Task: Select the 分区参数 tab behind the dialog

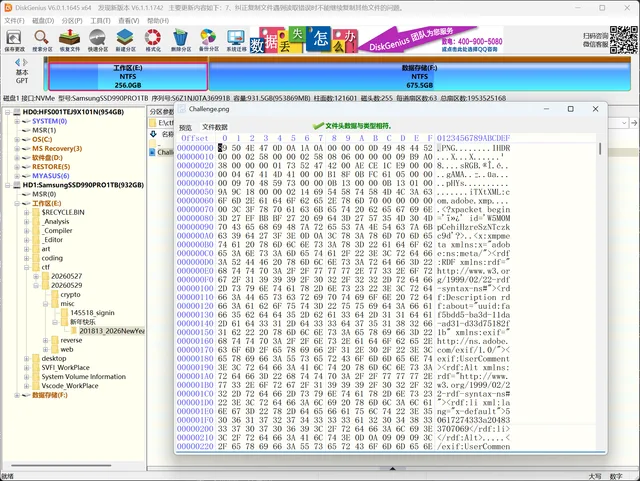Action: click(161, 111)
